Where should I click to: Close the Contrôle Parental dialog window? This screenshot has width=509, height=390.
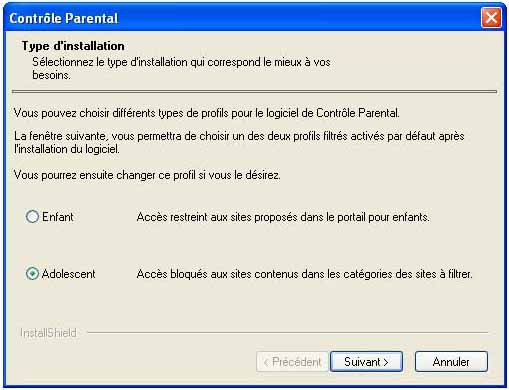[491, 18]
